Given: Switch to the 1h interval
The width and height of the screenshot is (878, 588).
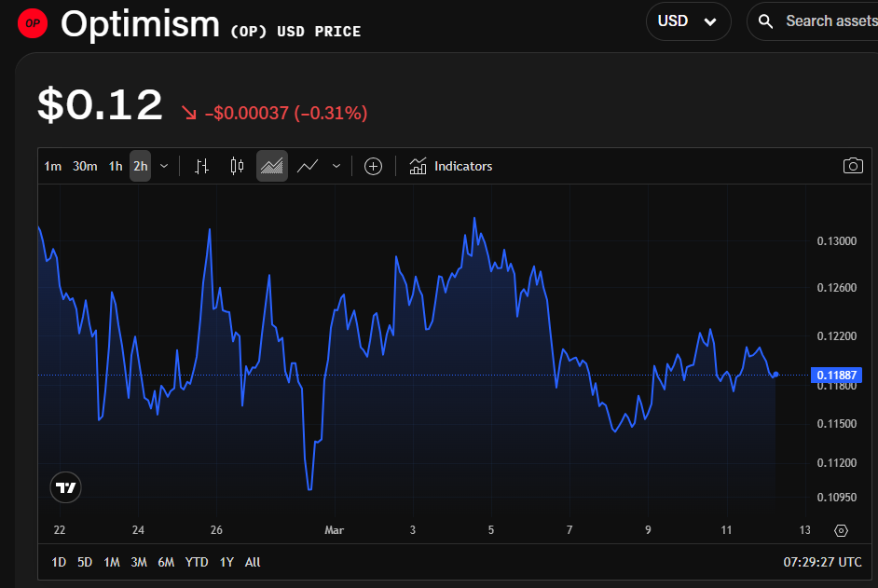Looking at the screenshot, I should point(116,166).
